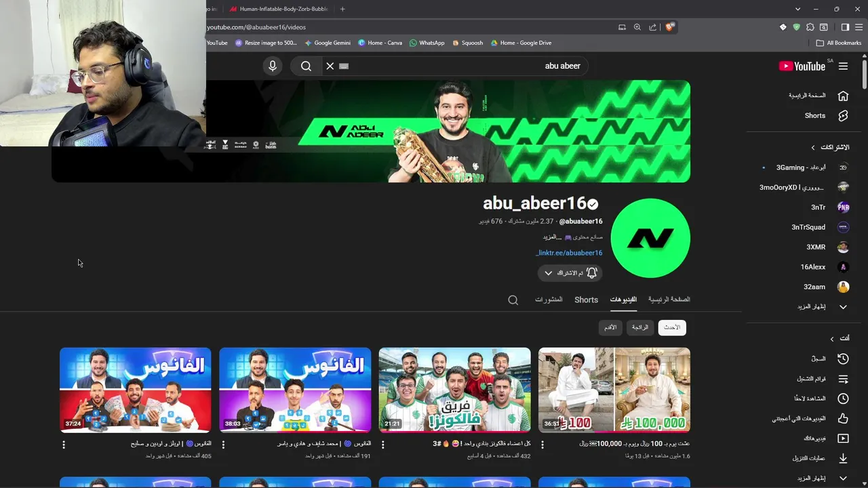868x488 pixels.
Task: Open the You section chevron
Action: tap(832, 338)
